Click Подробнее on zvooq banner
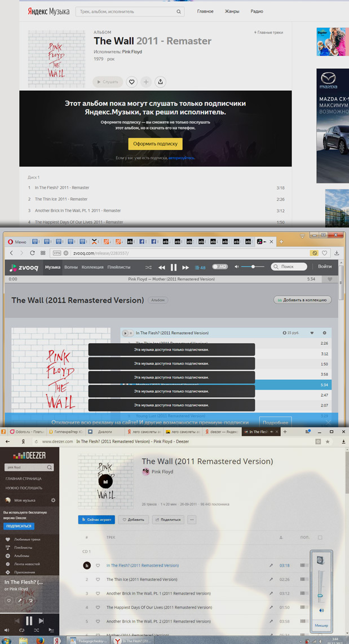Viewport: 349px width, 644px height. point(276,422)
